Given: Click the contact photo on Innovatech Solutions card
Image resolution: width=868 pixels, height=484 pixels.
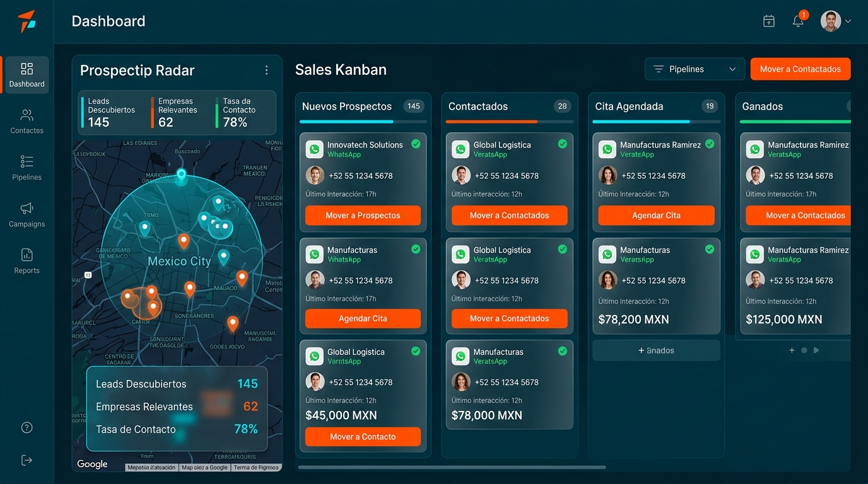Looking at the screenshot, I should pyautogui.click(x=315, y=175).
